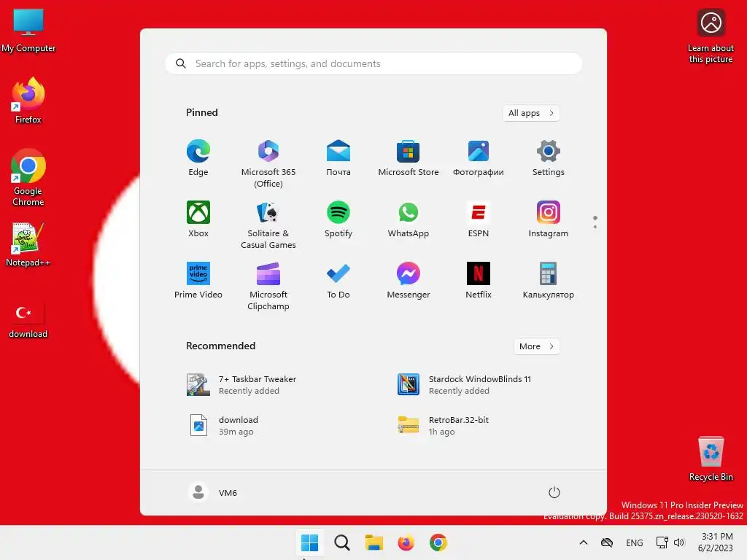Viewport: 747px width, 560px height.
Task: Open taskbar Search magnifier
Action: point(341,542)
